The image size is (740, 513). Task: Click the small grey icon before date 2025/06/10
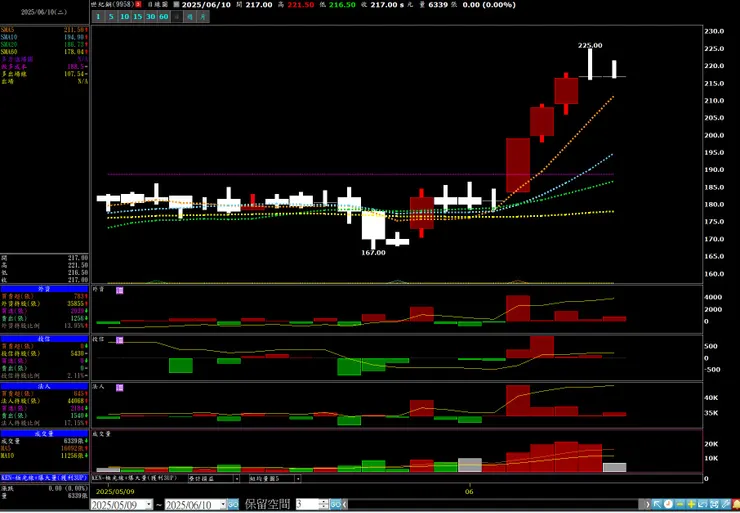coord(177,5)
